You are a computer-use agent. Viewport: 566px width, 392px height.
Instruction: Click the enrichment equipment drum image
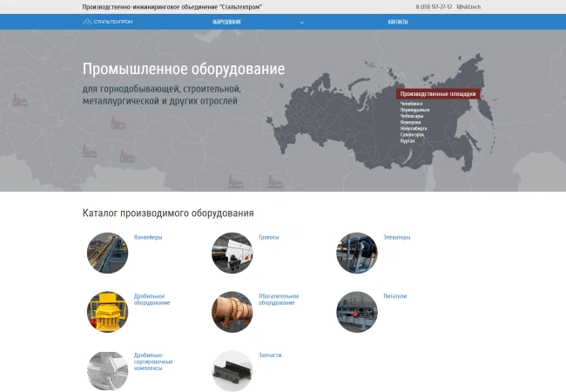pos(232,312)
